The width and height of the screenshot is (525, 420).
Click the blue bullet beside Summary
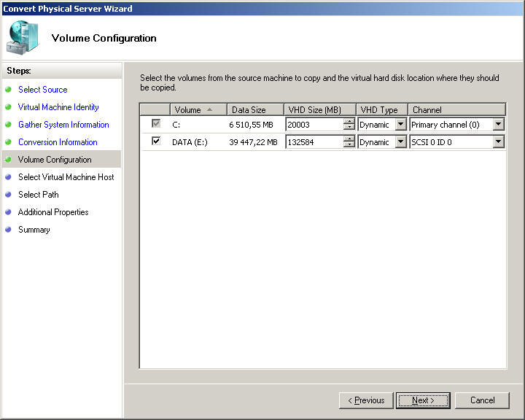tap(8, 230)
